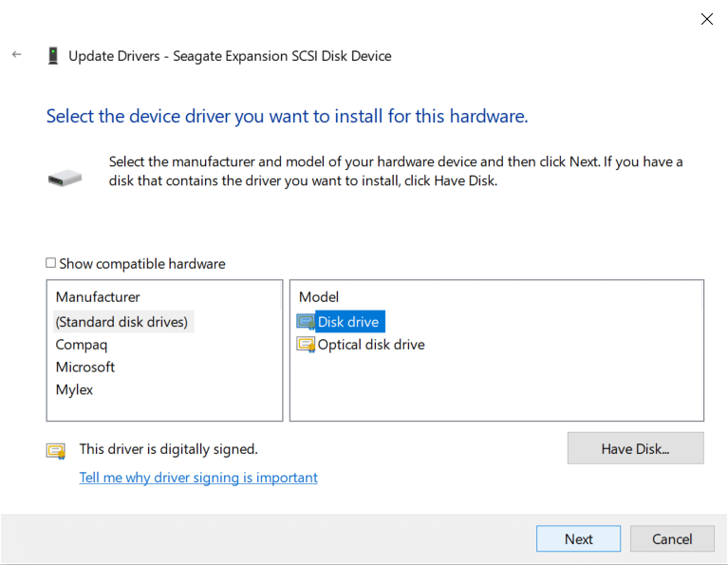The width and height of the screenshot is (728, 565).
Task: Select the Optical disk drive model entry
Action: (x=371, y=345)
